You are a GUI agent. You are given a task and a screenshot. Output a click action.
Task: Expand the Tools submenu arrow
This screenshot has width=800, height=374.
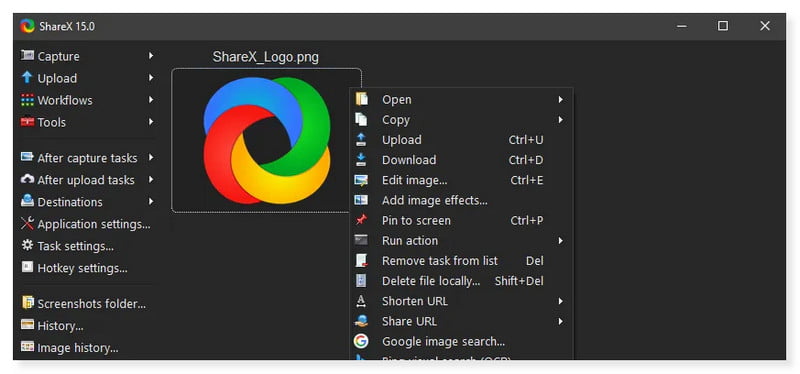[x=151, y=121]
